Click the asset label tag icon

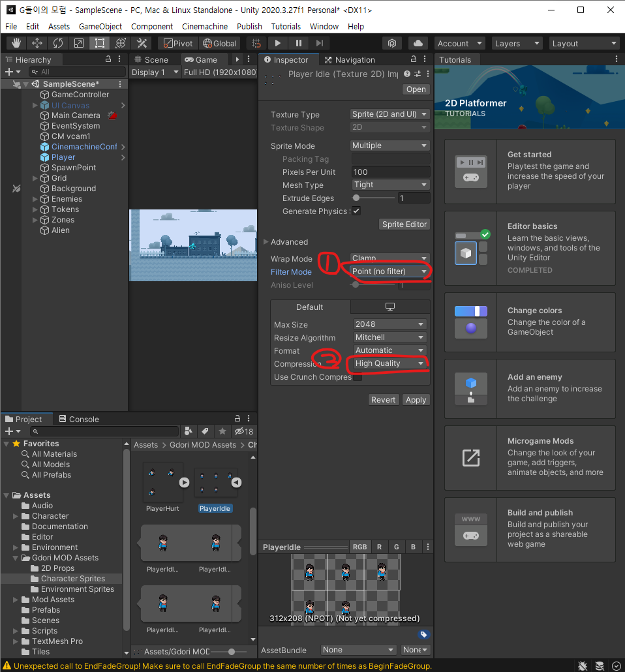coord(423,635)
